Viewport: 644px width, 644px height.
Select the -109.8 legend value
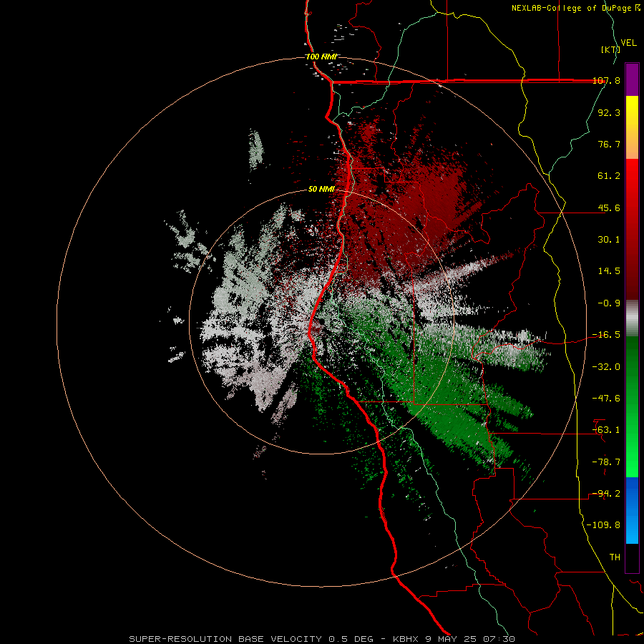coord(603,525)
